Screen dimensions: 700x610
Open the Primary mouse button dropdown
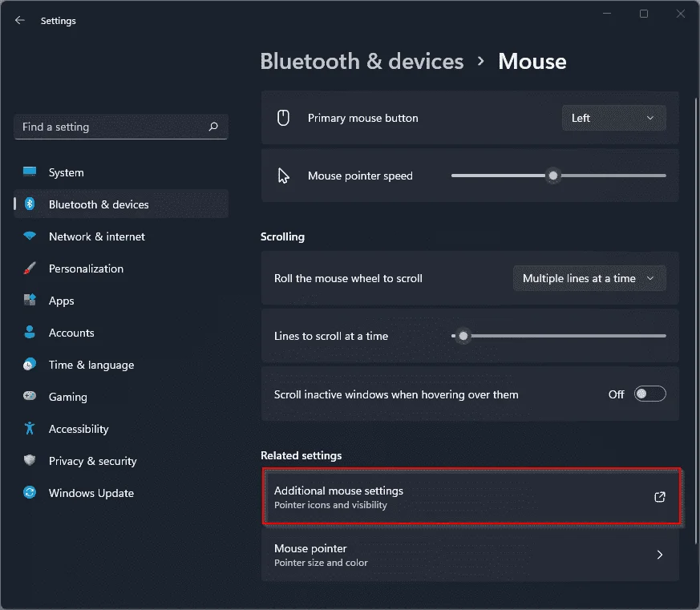614,118
